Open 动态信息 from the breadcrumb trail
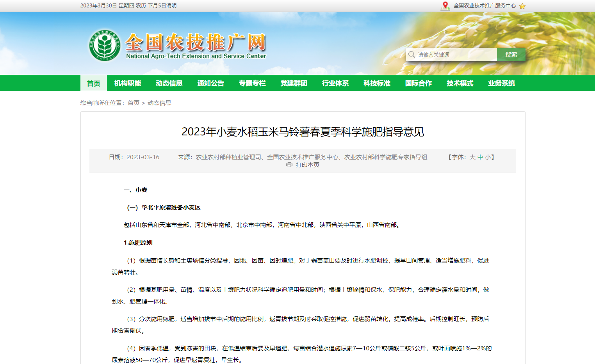 coord(159,103)
